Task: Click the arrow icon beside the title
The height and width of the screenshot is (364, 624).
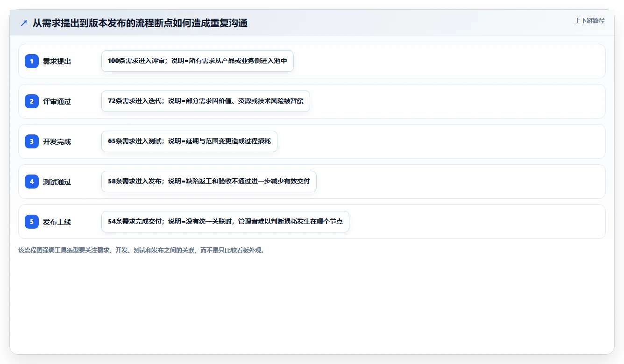Action: (24, 23)
